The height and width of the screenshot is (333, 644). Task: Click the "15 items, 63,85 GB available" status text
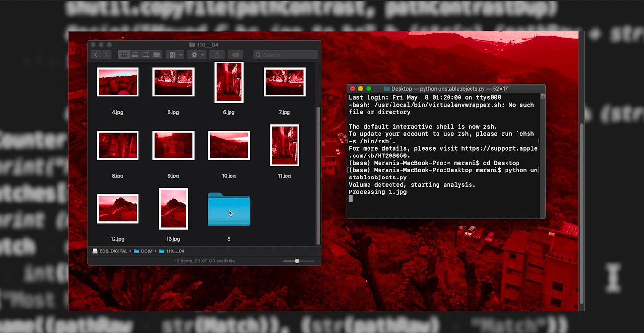click(204, 261)
